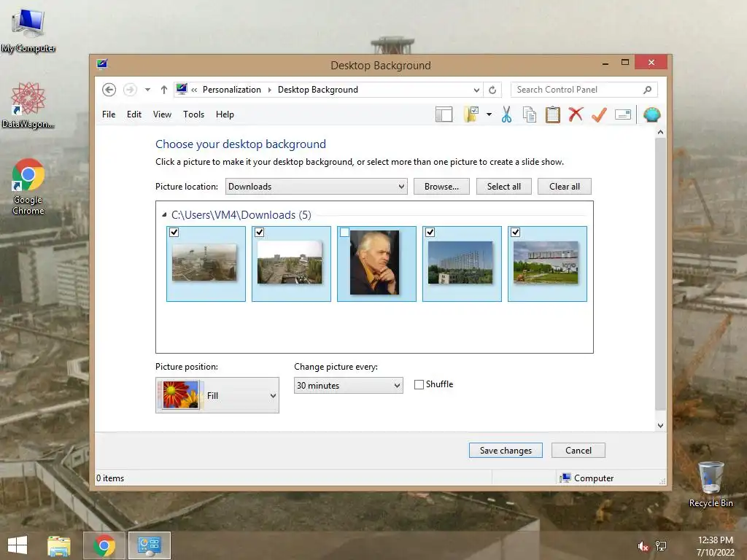Go up one folder level
Screen dimensions: 747x560
164,90
